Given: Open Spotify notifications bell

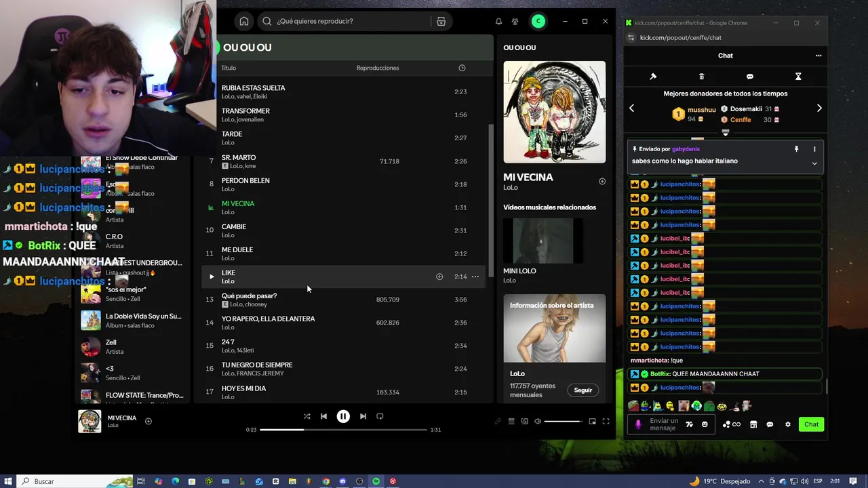Looking at the screenshot, I should pos(498,21).
